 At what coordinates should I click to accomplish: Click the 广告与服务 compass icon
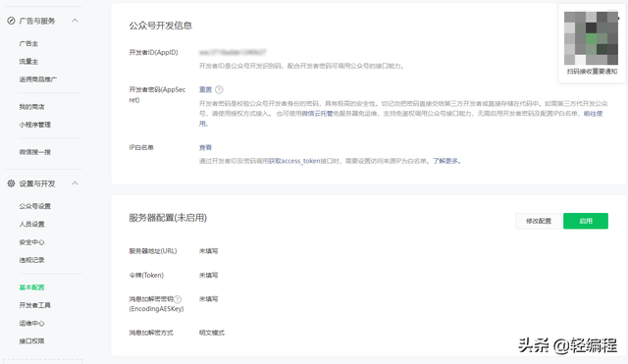pyautogui.click(x=11, y=21)
